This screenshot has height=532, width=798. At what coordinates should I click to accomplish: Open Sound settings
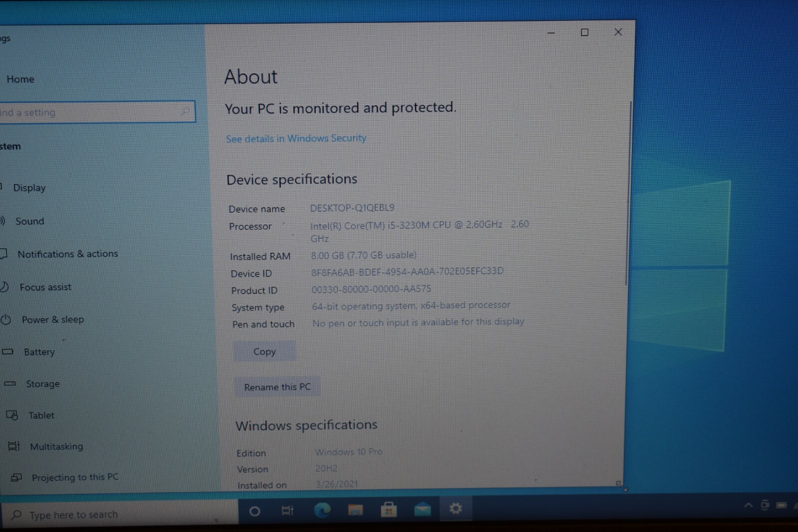(x=30, y=221)
